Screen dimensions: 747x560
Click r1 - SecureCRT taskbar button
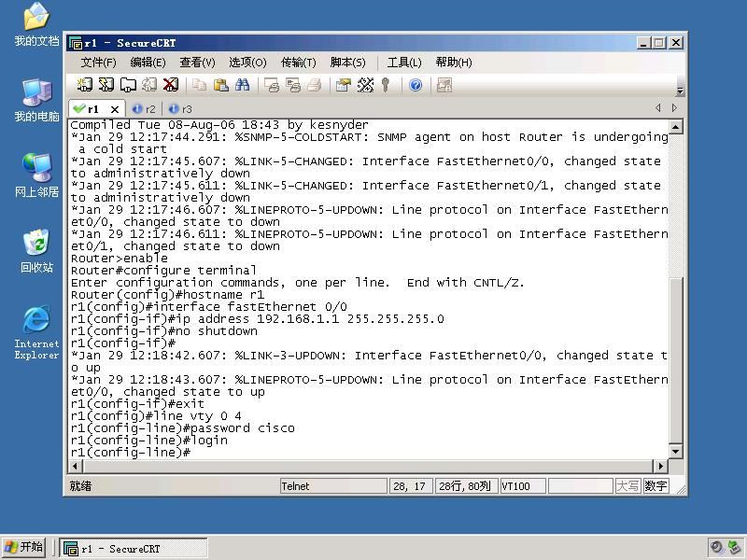point(134,548)
